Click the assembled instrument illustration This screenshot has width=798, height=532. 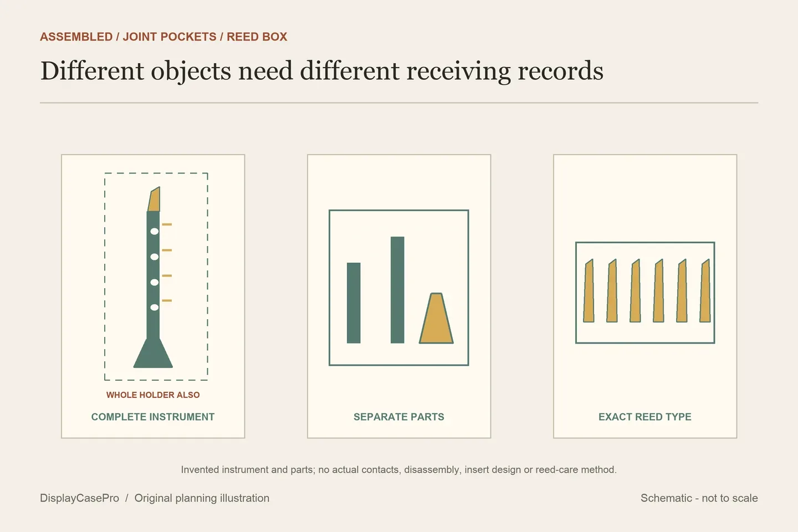pos(154,277)
